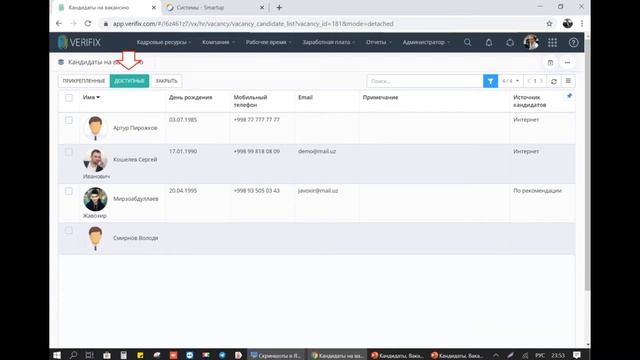Check the box for Артур Пирожков
Screen dimensions: 640x360
tap(69, 120)
